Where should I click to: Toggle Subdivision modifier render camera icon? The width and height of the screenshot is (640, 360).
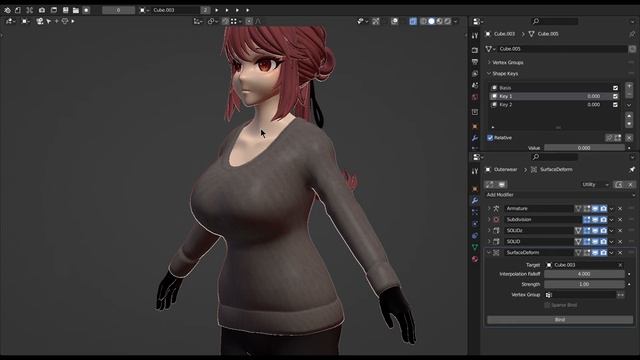click(x=603, y=220)
